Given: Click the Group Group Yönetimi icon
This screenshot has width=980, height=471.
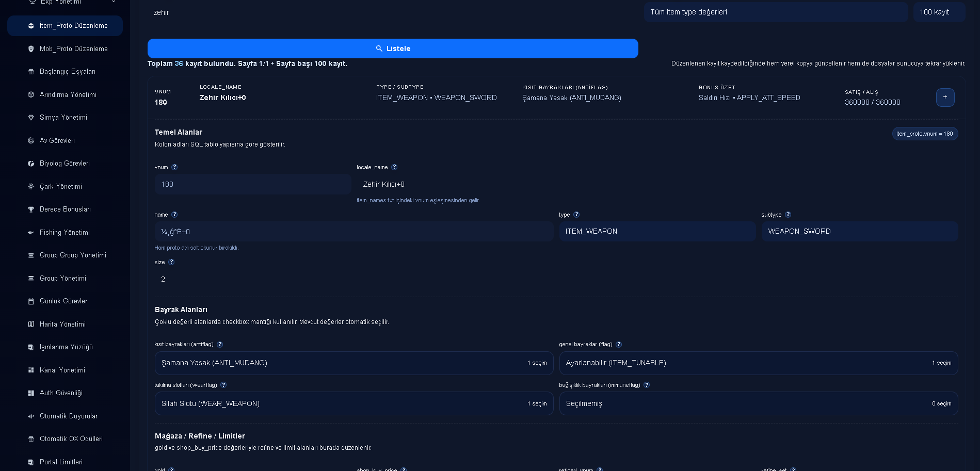Looking at the screenshot, I should click(x=31, y=255).
